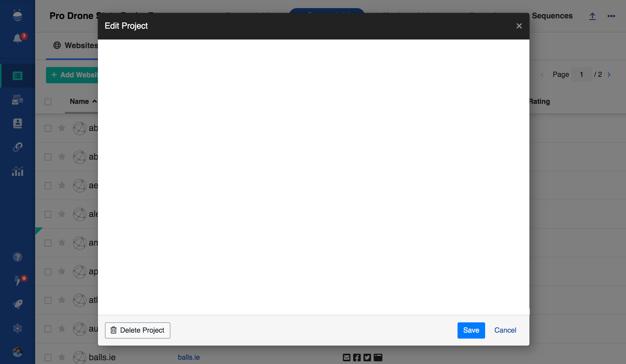Click the page number input field
This screenshot has height=364, width=626.
581,75
